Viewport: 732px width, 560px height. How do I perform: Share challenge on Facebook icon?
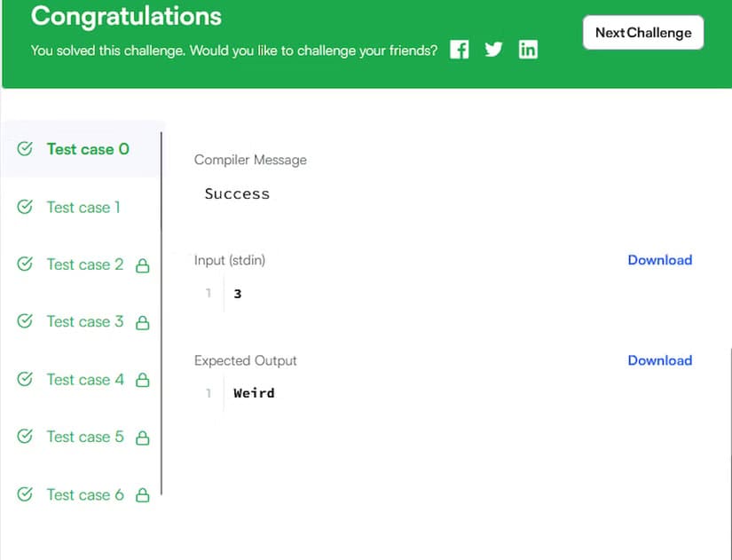459,50
